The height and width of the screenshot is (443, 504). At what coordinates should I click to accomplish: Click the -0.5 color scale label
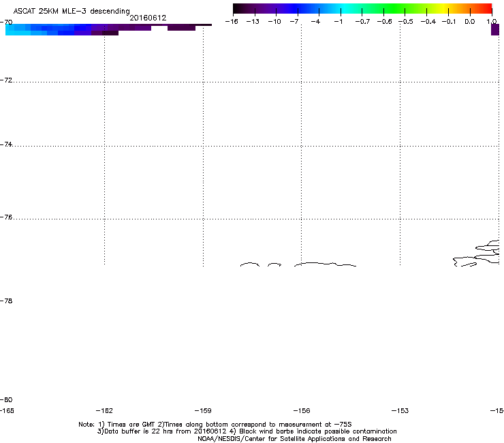[x=406, y=22]
